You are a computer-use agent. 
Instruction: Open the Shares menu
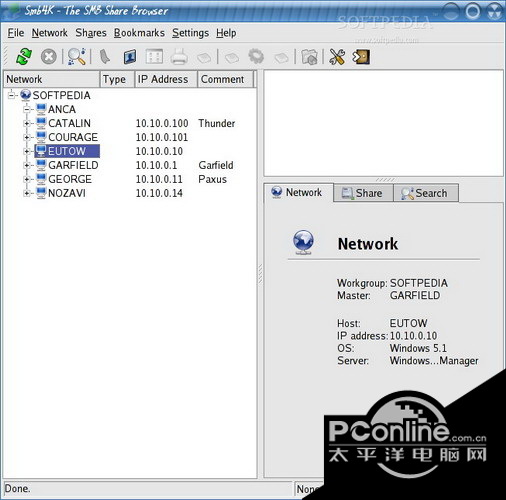coord(91,33)
